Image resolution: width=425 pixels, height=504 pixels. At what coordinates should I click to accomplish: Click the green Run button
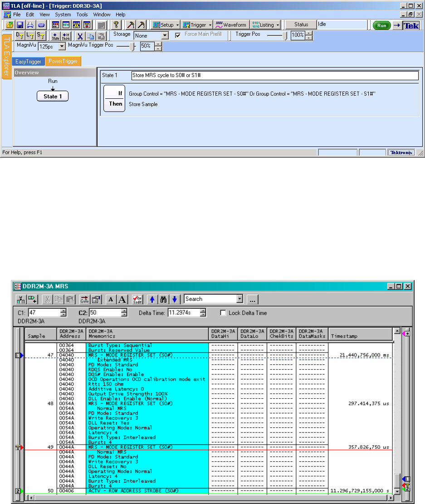pyautogui.click(x=381, y=25)
